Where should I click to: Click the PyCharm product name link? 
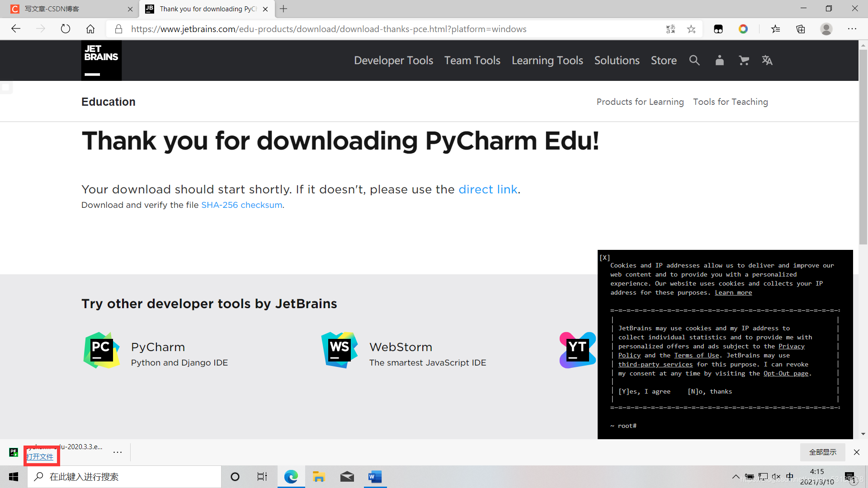[158, 347]
